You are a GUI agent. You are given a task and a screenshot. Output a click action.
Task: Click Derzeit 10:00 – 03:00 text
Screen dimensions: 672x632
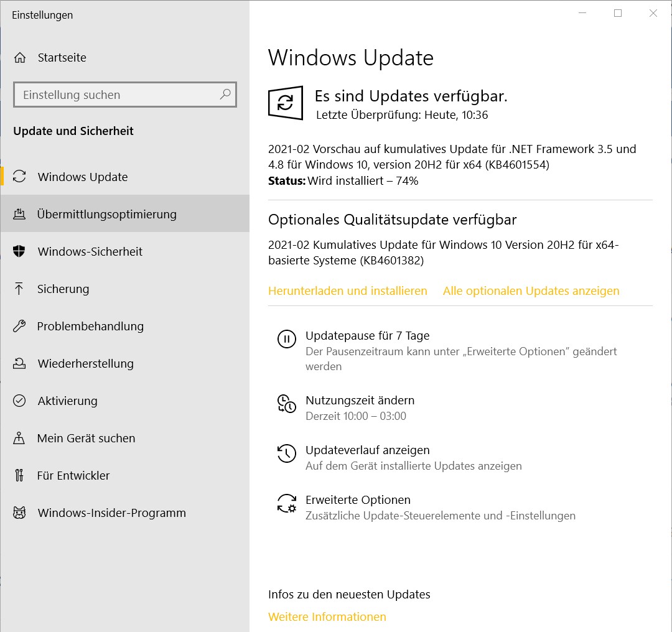coord(356,416)
